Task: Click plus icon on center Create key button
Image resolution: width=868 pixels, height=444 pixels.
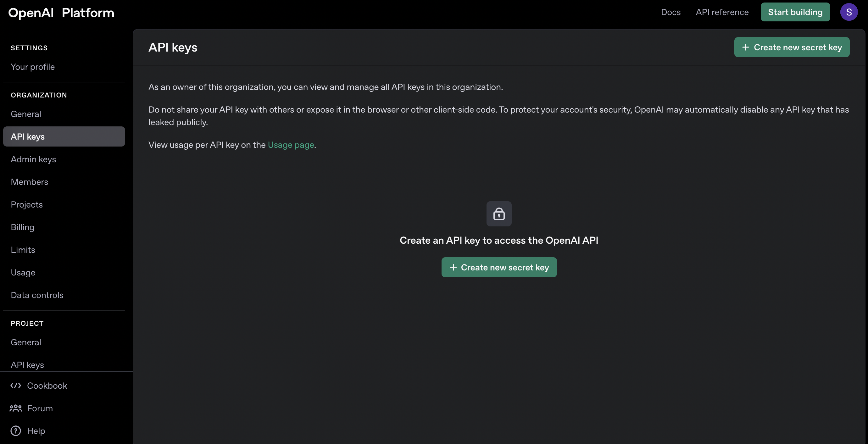Action: pyautogui.click(x=453, y=268)
